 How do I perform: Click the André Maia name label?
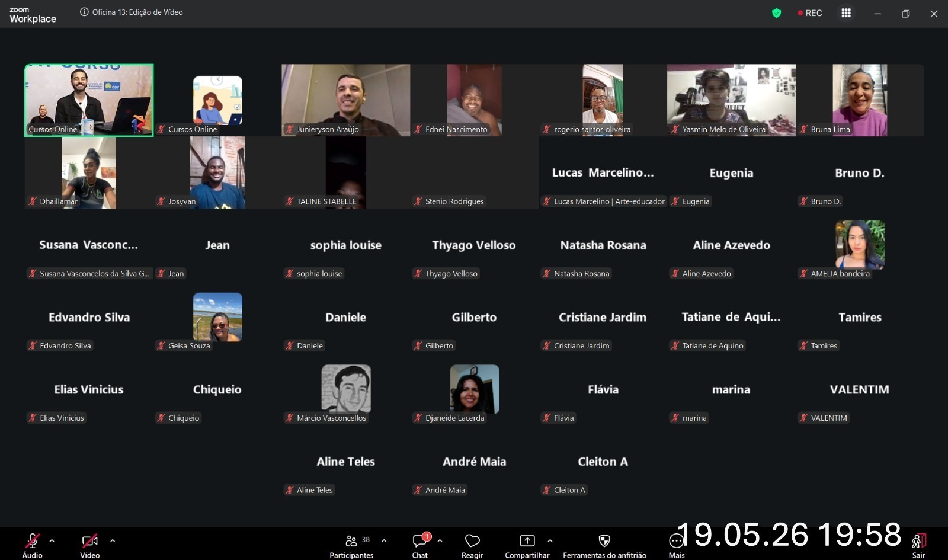point(445,491)
